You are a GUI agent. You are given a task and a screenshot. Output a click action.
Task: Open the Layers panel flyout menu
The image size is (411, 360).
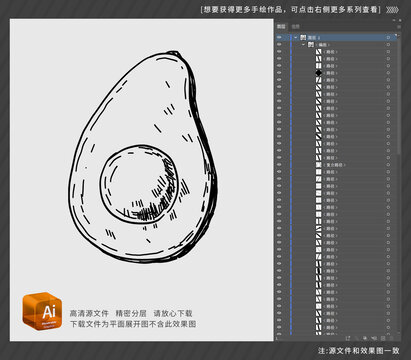point(399,26)
